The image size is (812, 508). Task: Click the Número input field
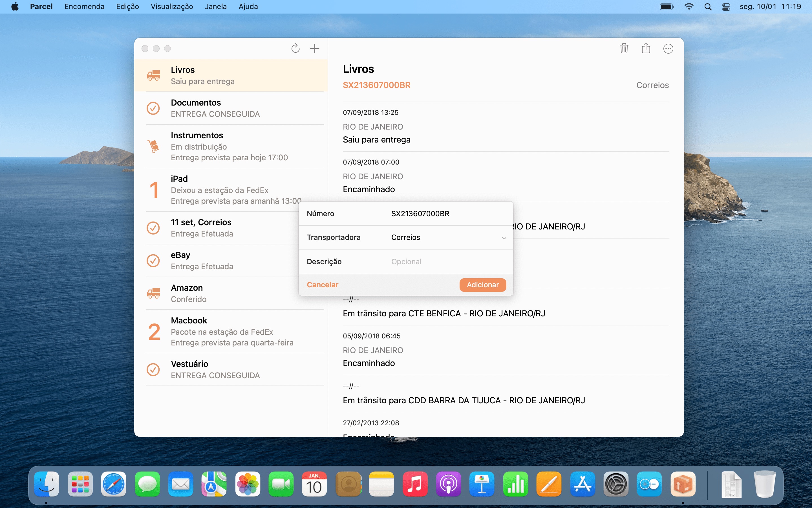(x=448, y=214)
